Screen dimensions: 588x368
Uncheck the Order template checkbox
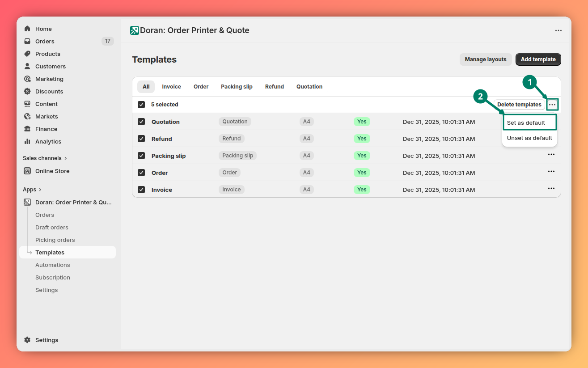click(x=141, y=173)
